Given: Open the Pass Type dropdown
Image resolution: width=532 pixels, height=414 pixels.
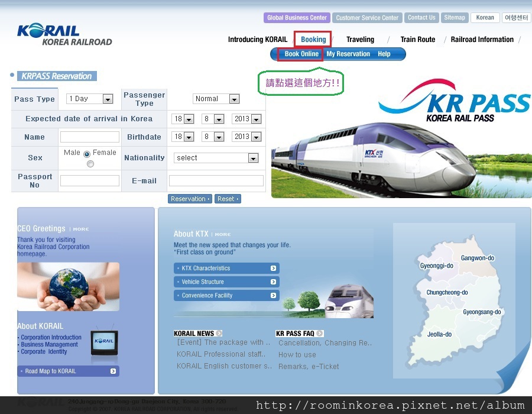Looking at the screenshot, I should coord(90,99).
